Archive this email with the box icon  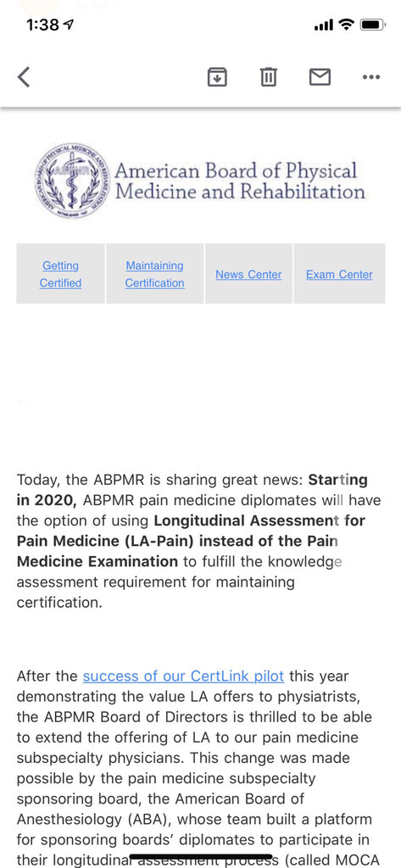[217, 77]
